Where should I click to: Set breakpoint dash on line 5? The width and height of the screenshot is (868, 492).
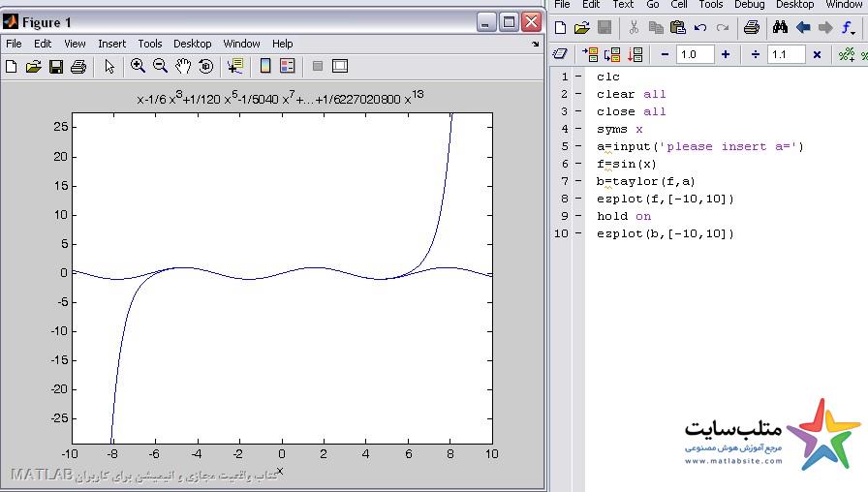tap(578, 146)
